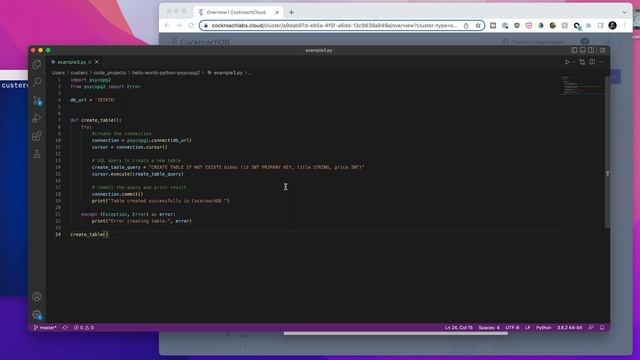The width and height of the screenshot is (640, 360).
Task: Change the LF end of line sequence
Action: (x=527, y=328)
